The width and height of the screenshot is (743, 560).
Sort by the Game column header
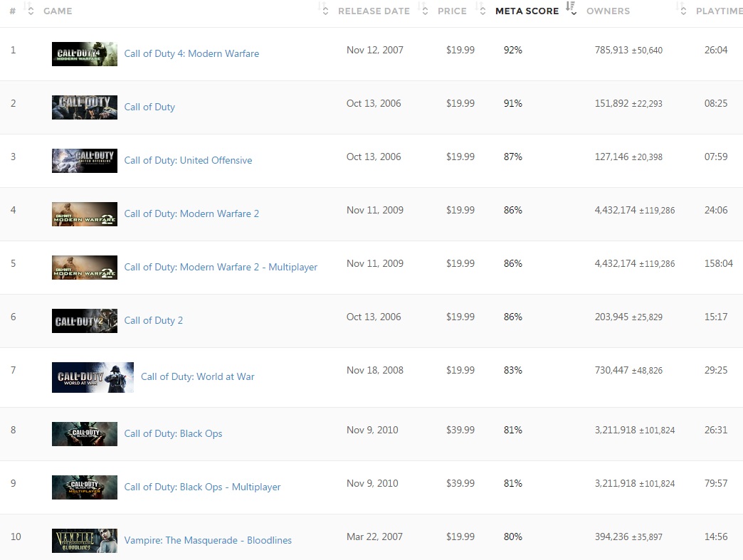(58, 11)
